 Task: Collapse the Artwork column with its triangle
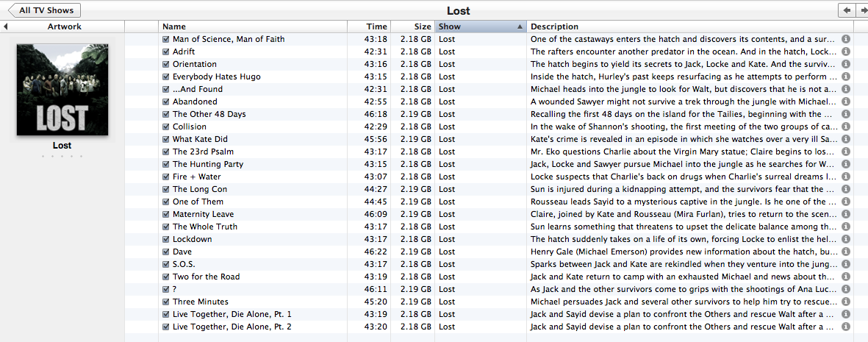click(5, 26)
